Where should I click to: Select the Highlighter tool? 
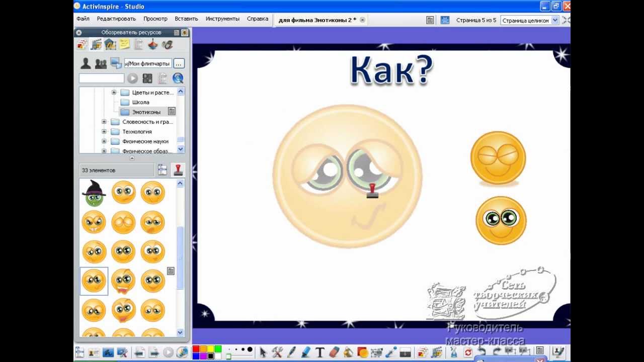305,352
